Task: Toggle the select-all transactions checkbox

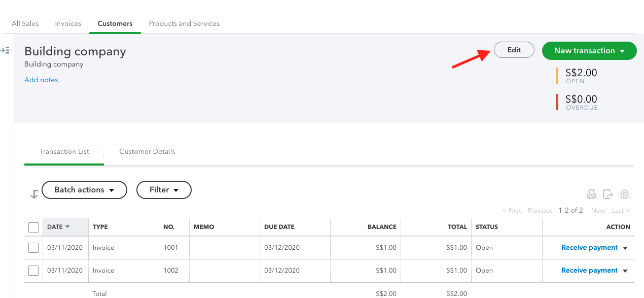Action: pyautogui.click(x=33, y=227)
